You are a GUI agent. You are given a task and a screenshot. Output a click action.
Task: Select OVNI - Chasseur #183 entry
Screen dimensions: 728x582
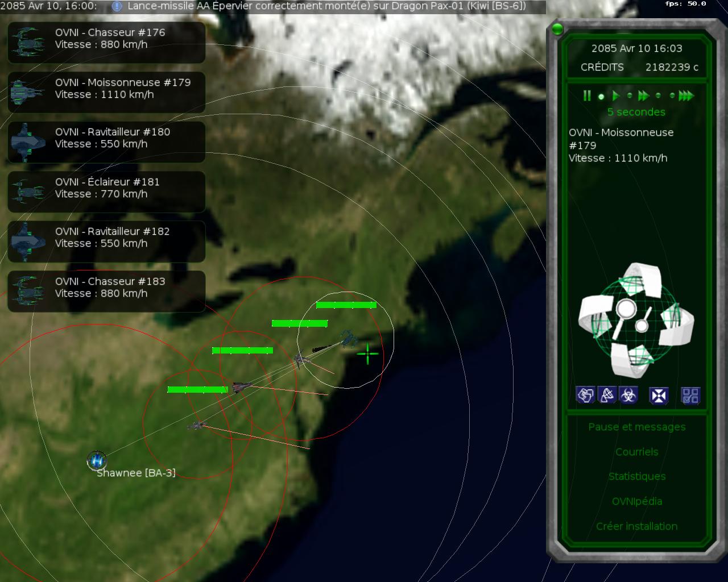point(106,291)
